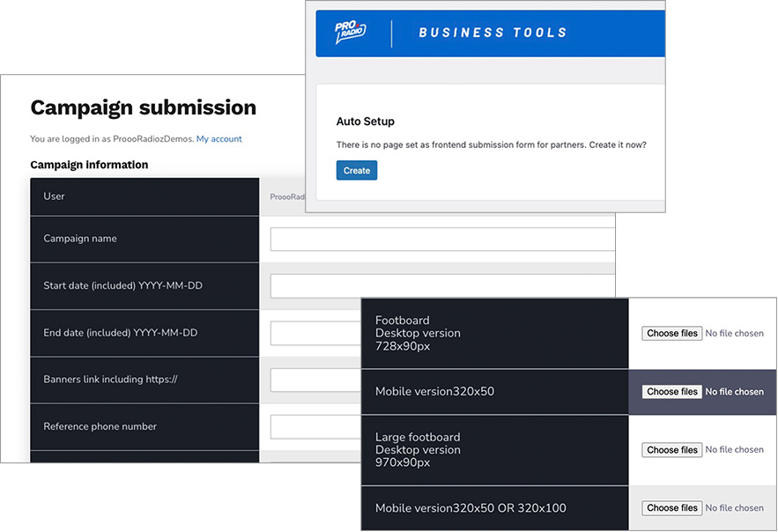Click the Large footboard Desktop version label
This screenshot has height=532, width=778.
pos(418,449)
